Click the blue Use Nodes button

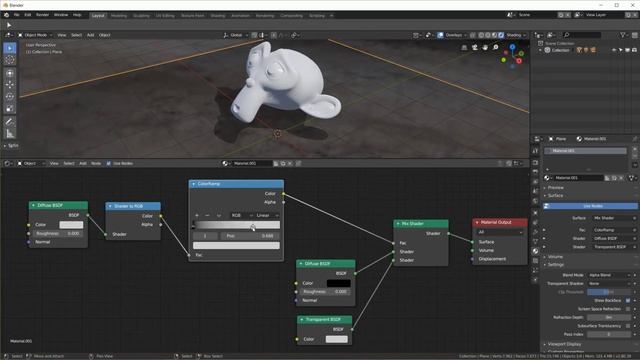(591, 206)
